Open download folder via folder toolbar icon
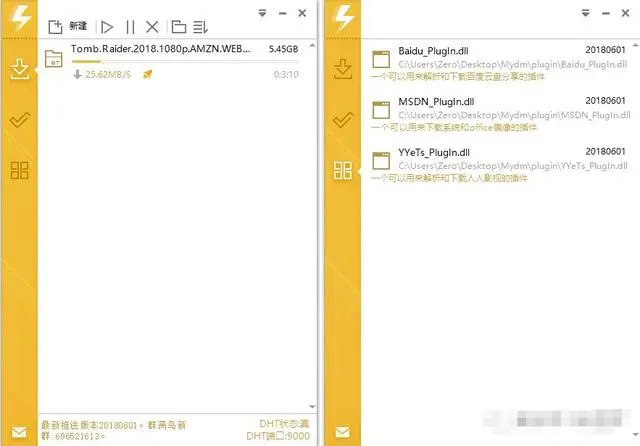Image resolution: width=640 pixels, height=446 pixels. [179, 27]
